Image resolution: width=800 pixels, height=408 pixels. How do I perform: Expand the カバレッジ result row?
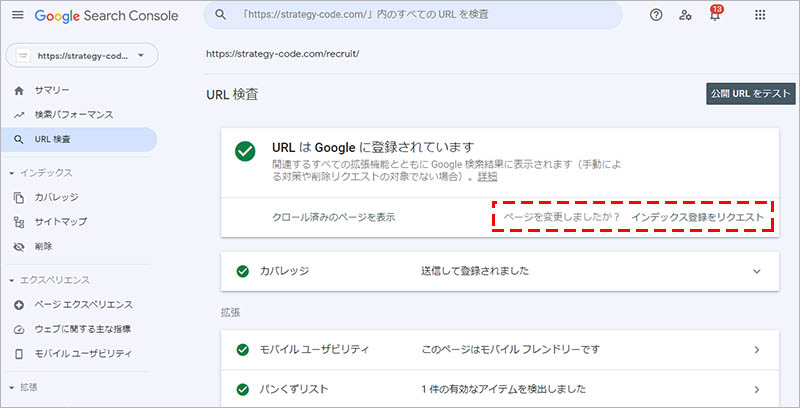(x=756, y=271)
